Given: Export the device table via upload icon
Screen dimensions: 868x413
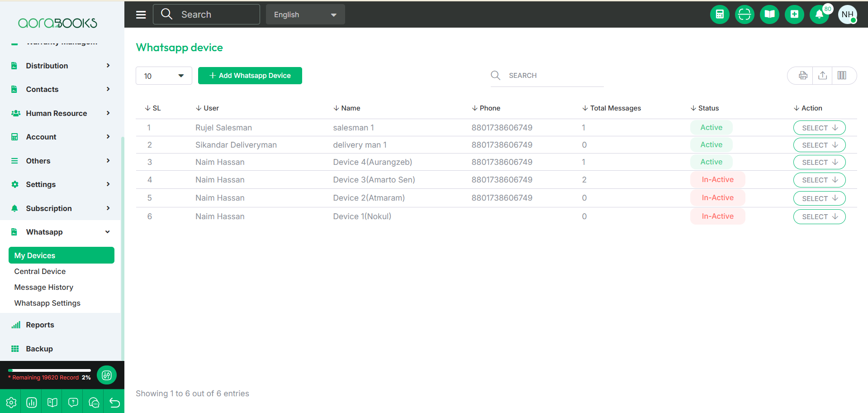Looking at the screenshot, I should [x=823, y=76].
